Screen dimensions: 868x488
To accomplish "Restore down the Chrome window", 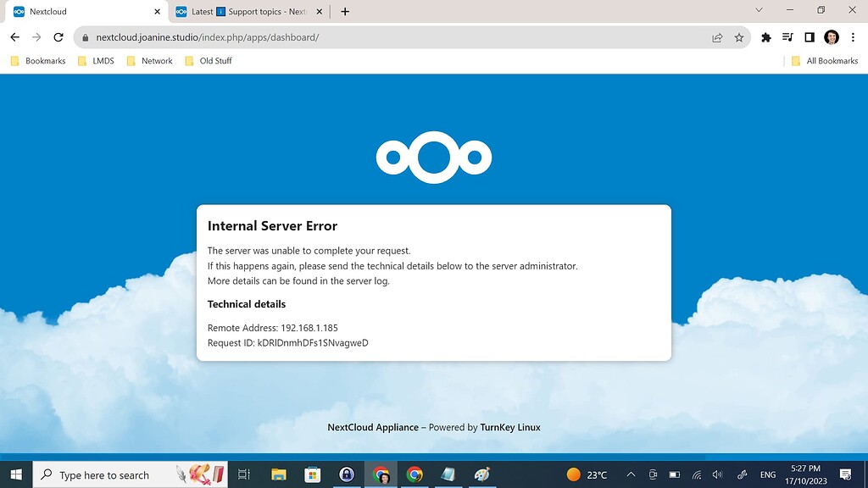I will (821, 10).
